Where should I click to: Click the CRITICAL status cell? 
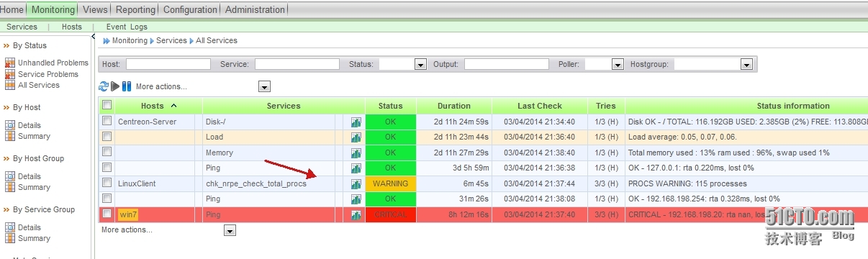tap(390, 214)
